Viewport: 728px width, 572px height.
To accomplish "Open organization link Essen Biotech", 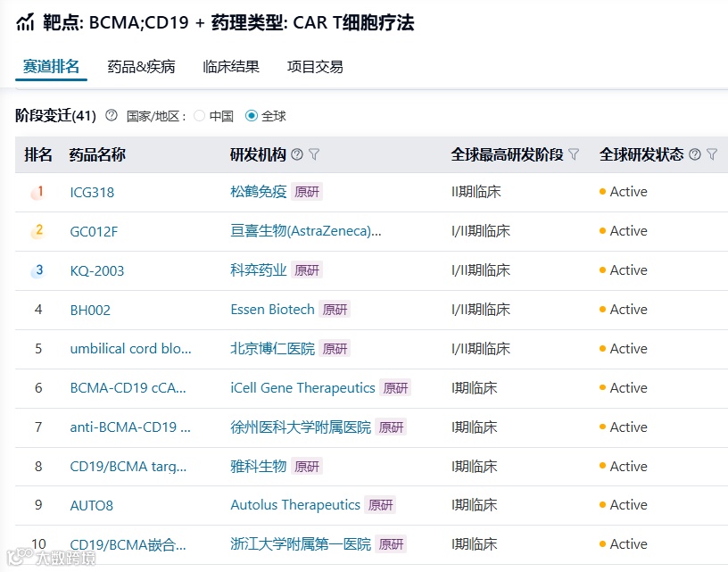I will [x=272, y=310].
